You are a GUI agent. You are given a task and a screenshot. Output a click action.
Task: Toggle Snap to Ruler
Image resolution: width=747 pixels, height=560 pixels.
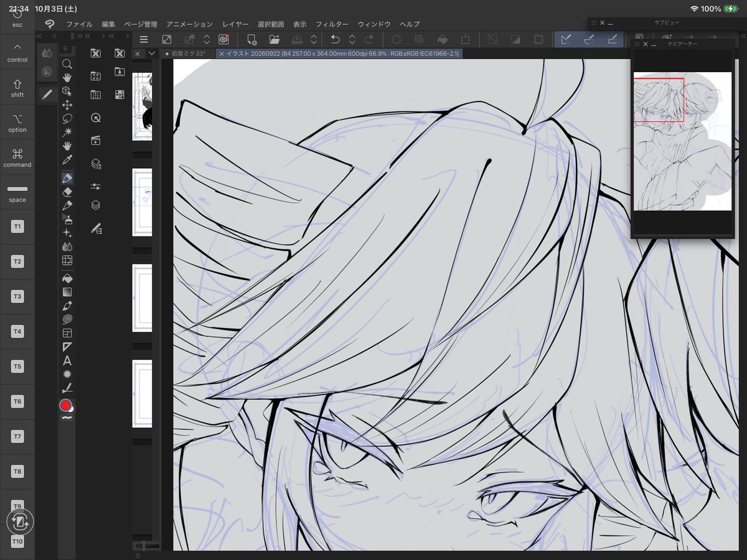click(x=565, y=39)
